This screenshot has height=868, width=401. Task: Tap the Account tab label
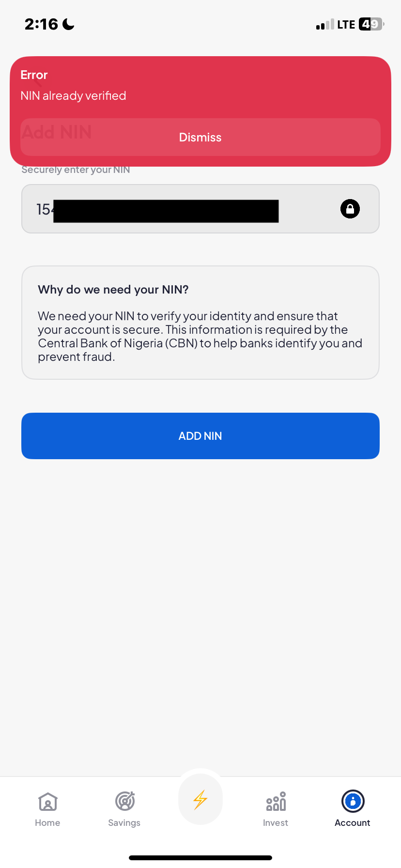(353, 822)
